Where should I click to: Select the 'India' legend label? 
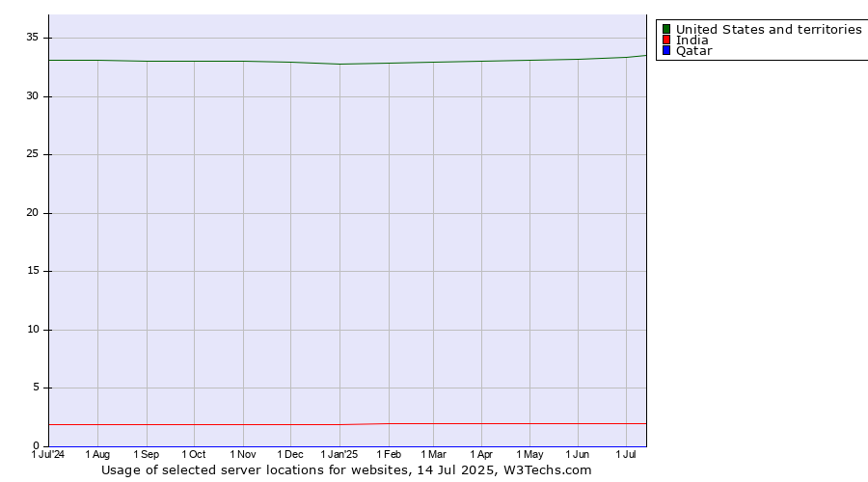pyautogui.click(x=692, y=40)
